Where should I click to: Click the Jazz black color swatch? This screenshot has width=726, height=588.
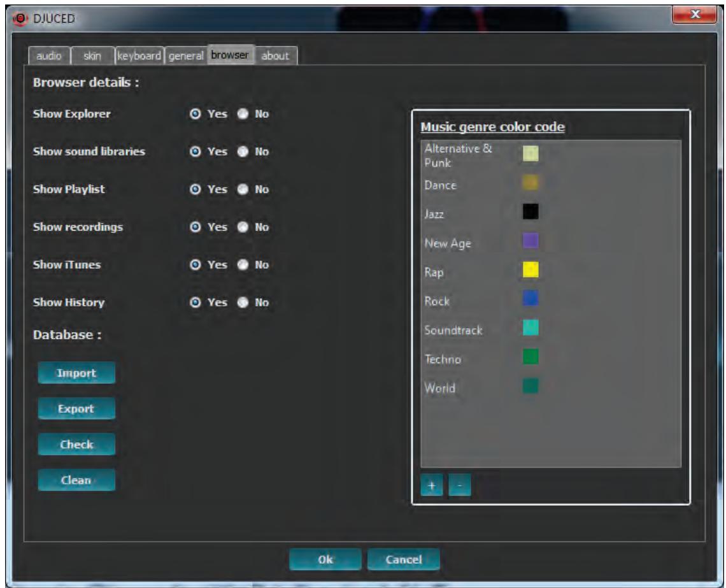click(530, 212)
